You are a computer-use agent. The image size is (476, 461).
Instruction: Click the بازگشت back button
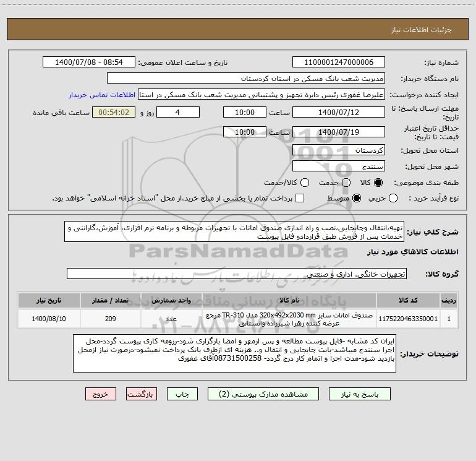coord(142,394)
